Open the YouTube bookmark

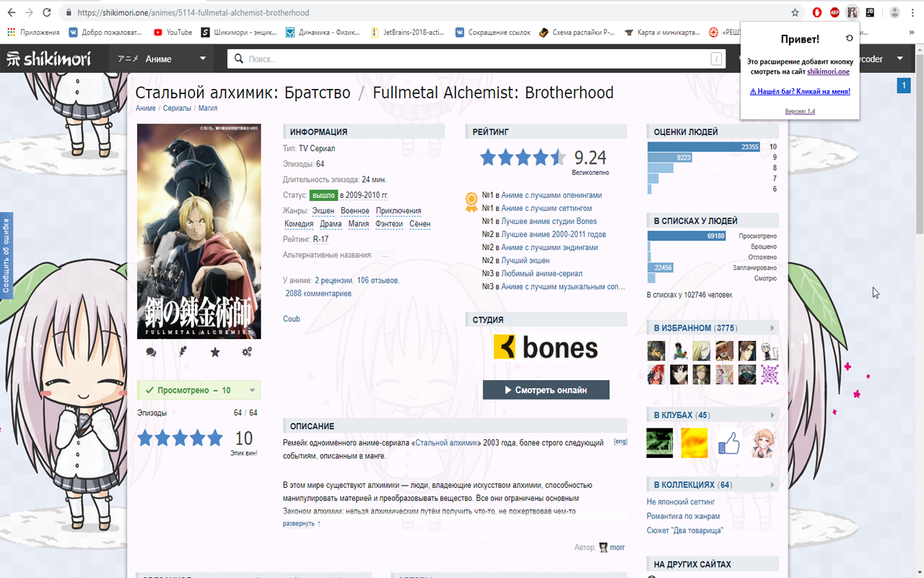tap(173, 32)
